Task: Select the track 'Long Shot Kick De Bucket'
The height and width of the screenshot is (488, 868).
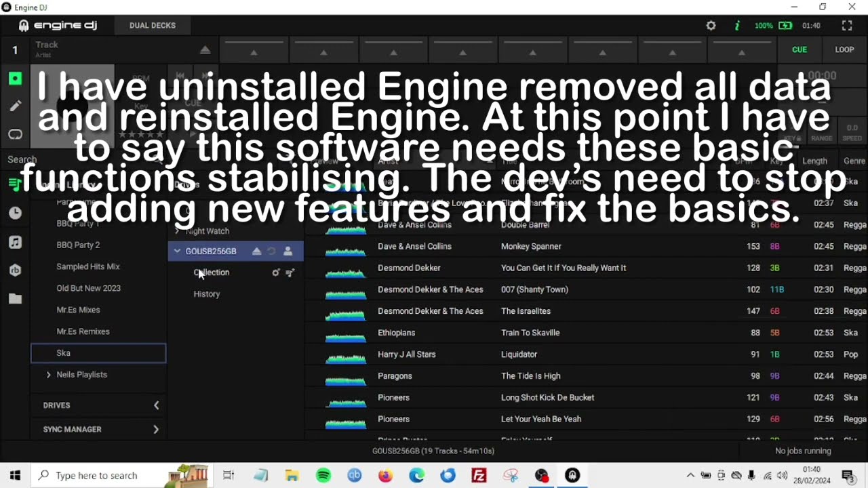Action: (x=547, y=398)
